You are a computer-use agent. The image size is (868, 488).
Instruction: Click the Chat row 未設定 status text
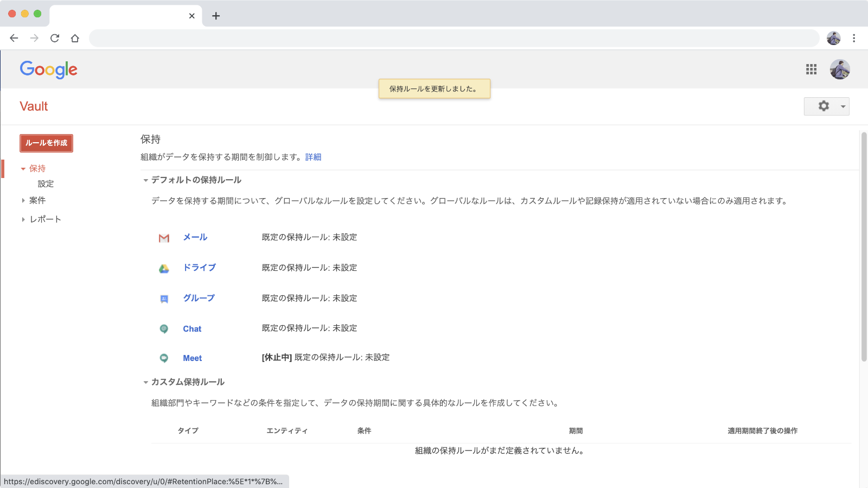[x=344, y=328]
